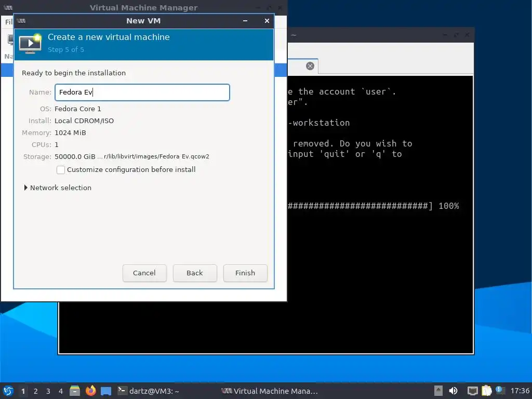Switch to the dartz@VM3 terminal task

pos(148,391)
